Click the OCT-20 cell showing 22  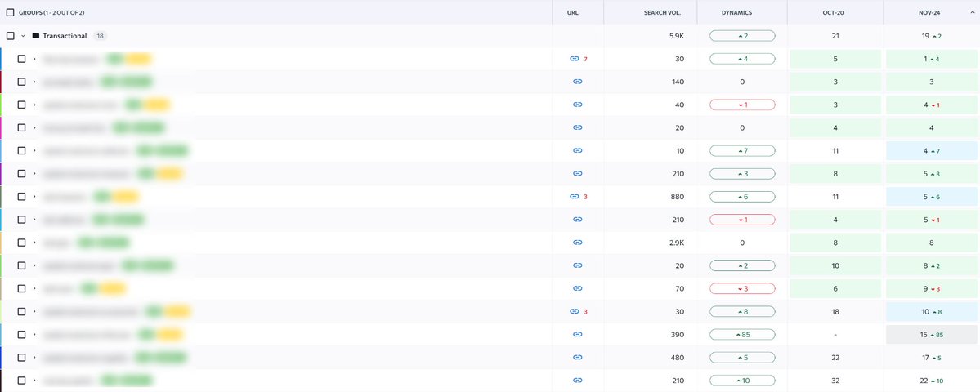(835, 358)
